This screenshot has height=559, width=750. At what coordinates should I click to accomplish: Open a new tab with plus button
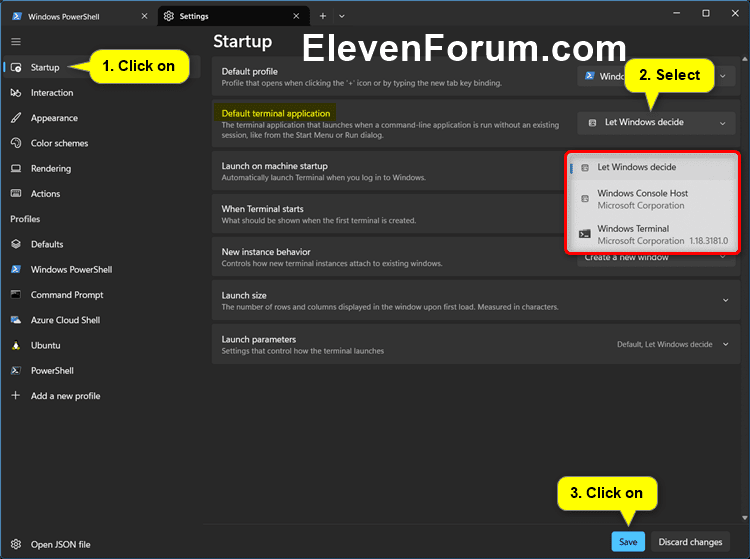pyautogui.click(x=323, y=16)
